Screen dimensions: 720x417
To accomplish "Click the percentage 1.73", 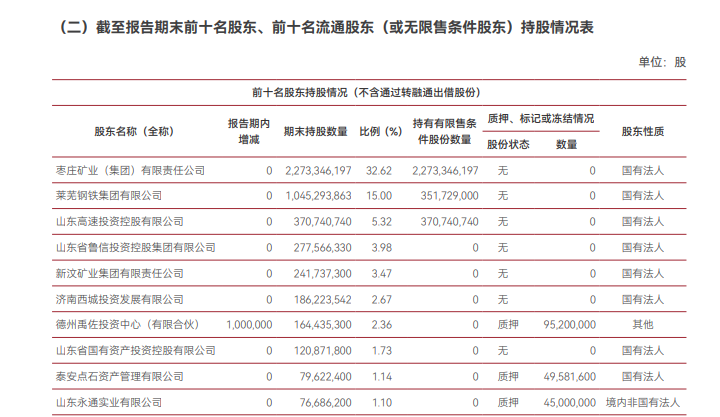I will click(x=382, y=351).
